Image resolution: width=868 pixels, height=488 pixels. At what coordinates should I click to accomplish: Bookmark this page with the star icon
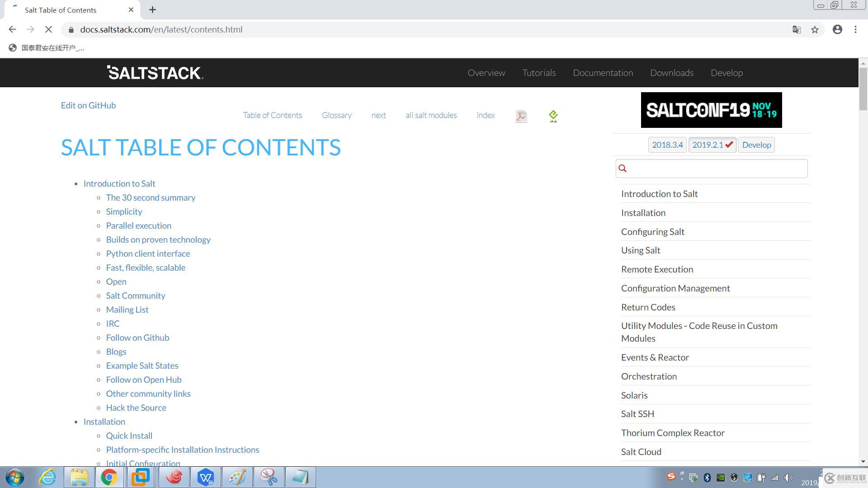point(815,29)
